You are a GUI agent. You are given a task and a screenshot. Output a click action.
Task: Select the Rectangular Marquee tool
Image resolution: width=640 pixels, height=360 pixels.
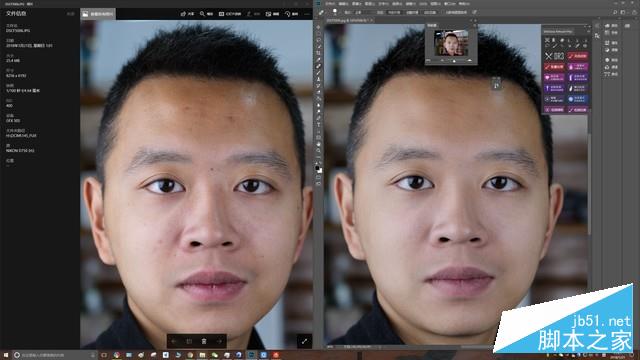click(319, 33)
